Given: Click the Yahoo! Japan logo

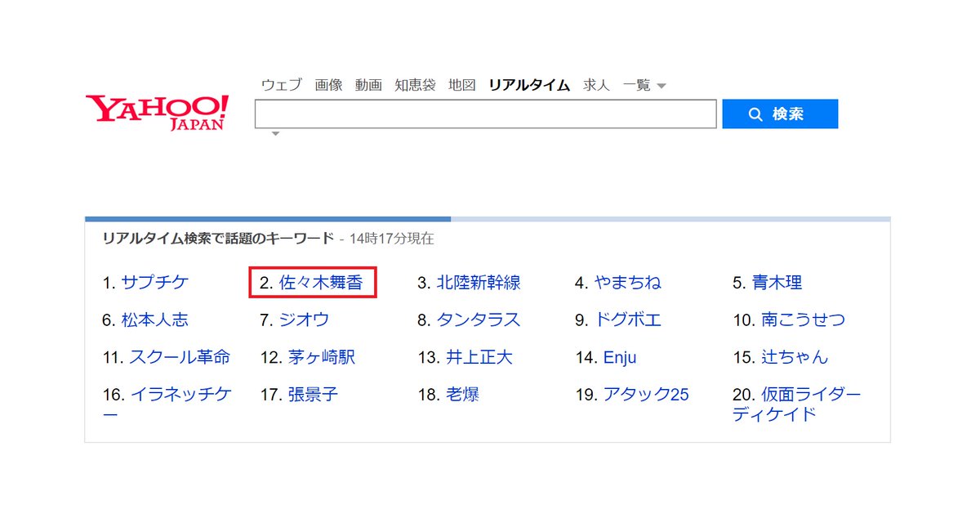Looking at the screenshot, I should 157,113.
